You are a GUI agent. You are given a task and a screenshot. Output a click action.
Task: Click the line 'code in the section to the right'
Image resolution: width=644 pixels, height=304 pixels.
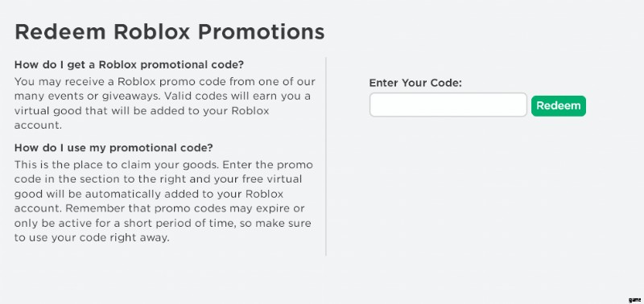tap(158, 179)
